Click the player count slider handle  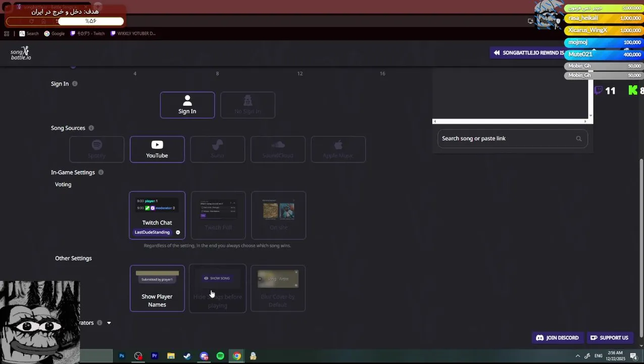[73, 66]
